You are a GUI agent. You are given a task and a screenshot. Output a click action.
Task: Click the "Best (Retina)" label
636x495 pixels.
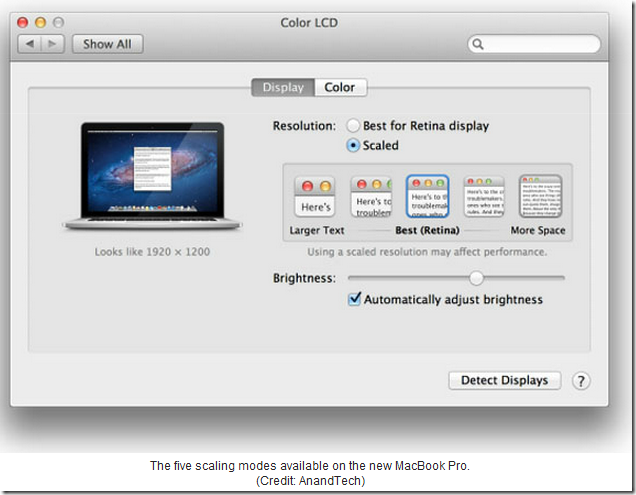click(428, 230)
